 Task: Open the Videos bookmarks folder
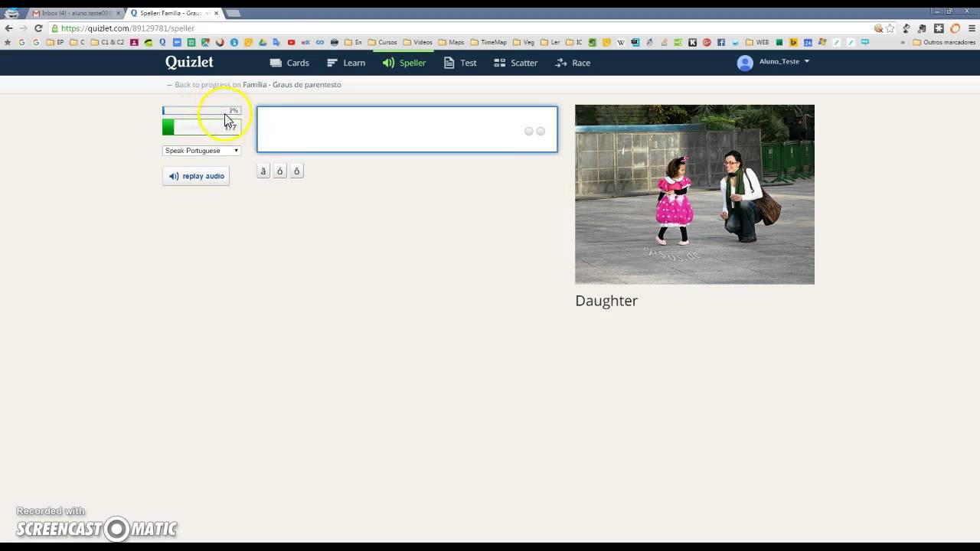(x=418, y=42)
